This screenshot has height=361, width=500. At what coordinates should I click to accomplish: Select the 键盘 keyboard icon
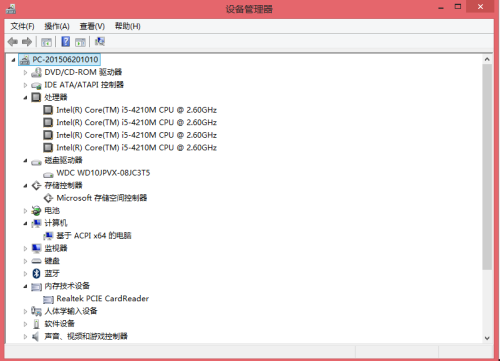point(36,261)
